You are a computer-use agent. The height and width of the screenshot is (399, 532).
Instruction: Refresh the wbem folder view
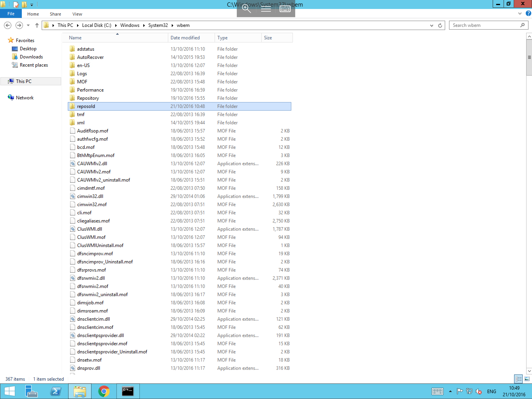440,25
